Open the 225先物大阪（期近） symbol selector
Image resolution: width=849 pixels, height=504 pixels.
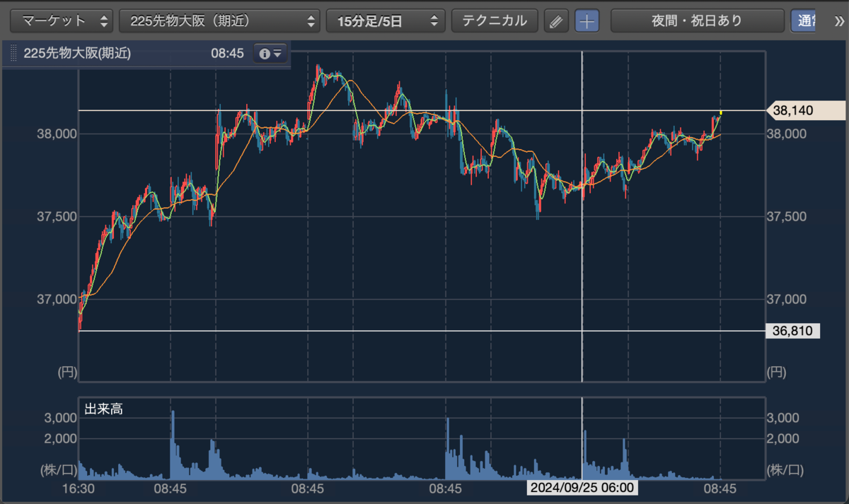point(219,21)
